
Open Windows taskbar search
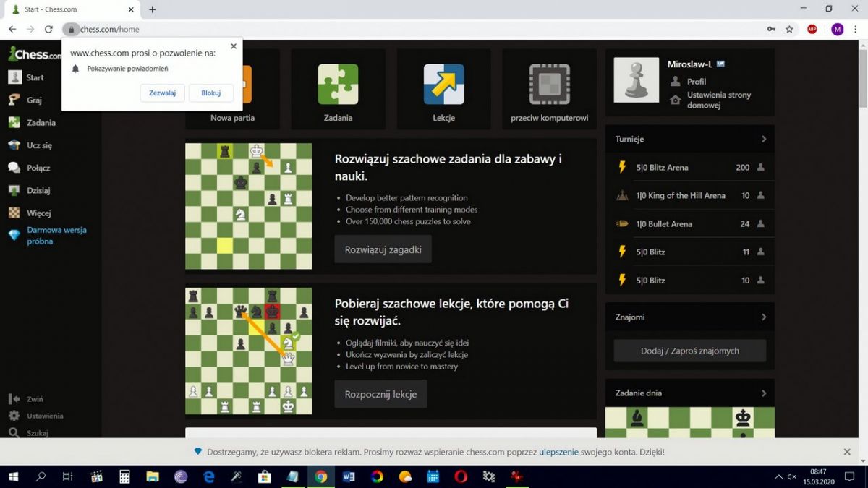click(x=41, y=476)
